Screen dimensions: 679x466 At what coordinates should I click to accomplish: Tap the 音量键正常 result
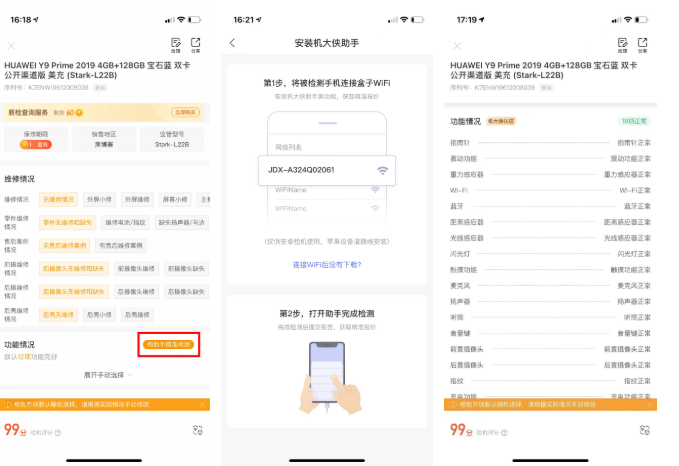(634, 333)
